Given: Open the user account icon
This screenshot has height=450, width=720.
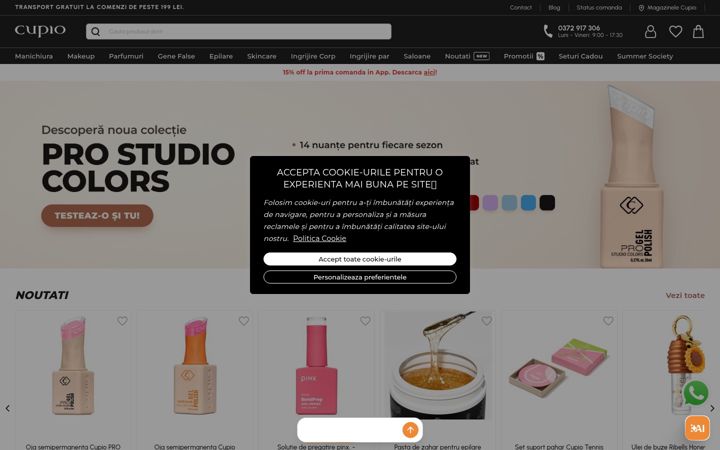Looking at the screenshot, I should coord(650,31).
